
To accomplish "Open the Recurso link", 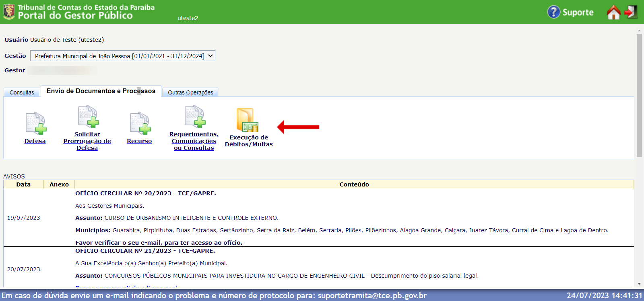I will click(x=139, y=141).
